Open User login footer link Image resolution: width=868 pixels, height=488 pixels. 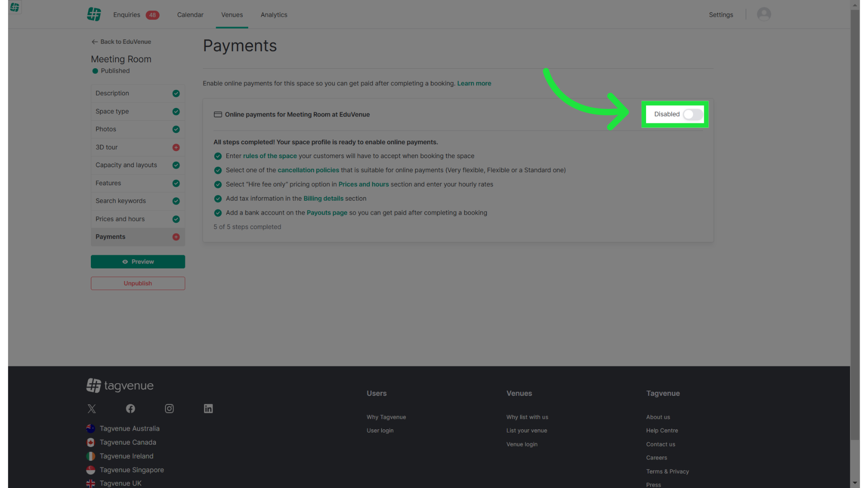tap(380, 431)
